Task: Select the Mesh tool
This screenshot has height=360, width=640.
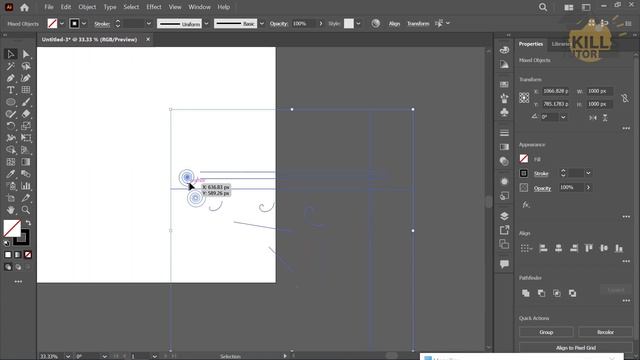Action: pos(11,162)
